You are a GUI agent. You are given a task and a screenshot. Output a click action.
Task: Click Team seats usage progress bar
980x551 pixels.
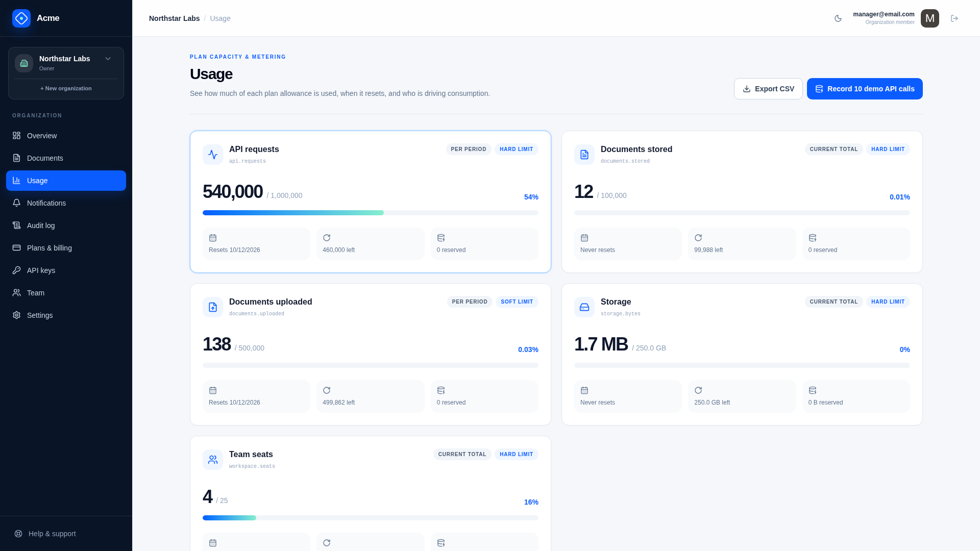click(371, 518)
